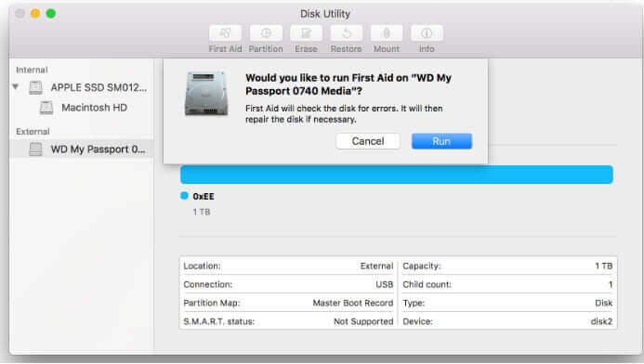Image resolution: width=644 pixels, height=364 pixels.
Task: Click the Child count value 1
Action: pyautogui.click(x=611, y=284)
